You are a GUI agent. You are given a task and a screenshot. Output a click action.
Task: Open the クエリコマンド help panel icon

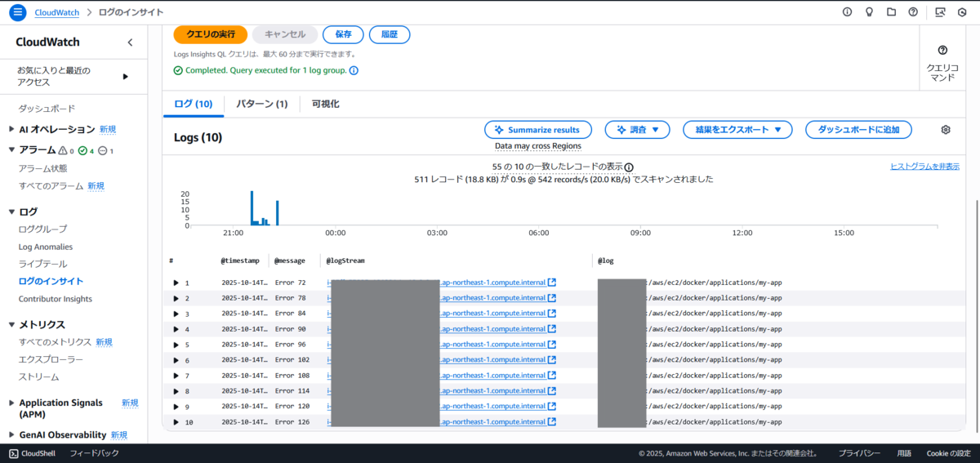click(942, 51)
